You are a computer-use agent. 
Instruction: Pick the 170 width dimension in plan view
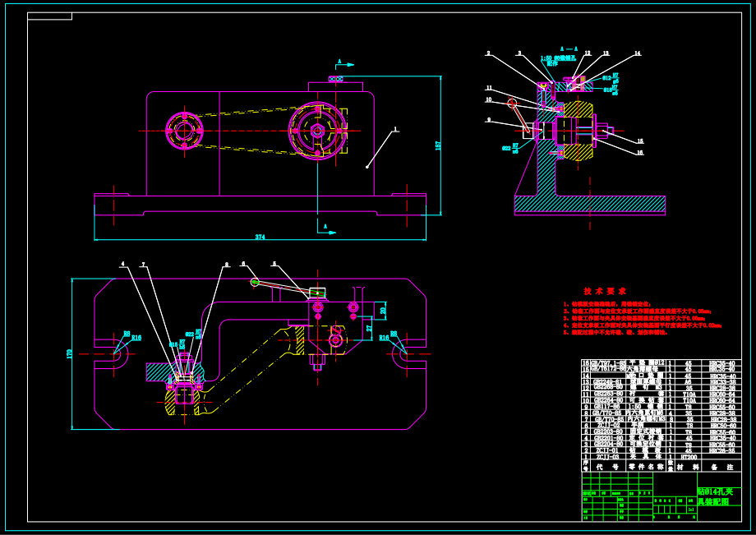(68, 353)
